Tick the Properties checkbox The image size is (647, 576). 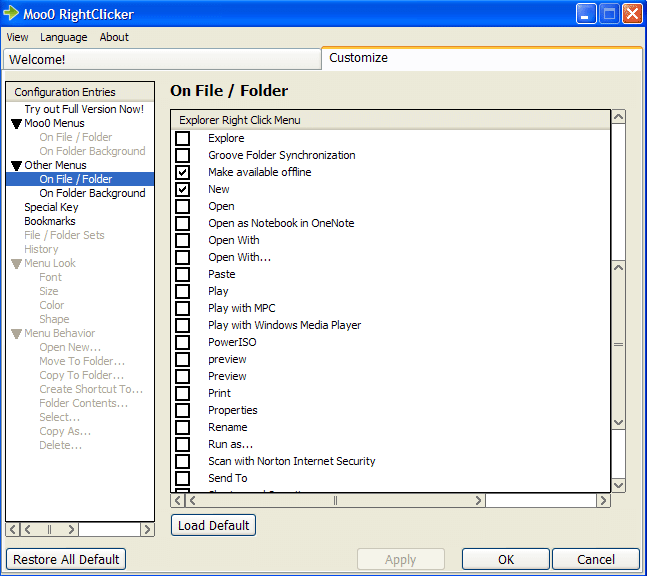[x=183, y=410]
